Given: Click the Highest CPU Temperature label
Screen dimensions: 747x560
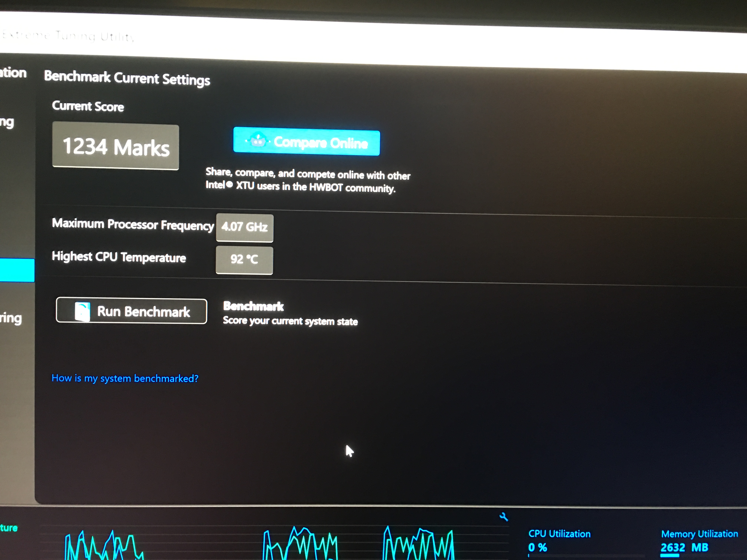Looking at the screenshot, I should 119,257.
